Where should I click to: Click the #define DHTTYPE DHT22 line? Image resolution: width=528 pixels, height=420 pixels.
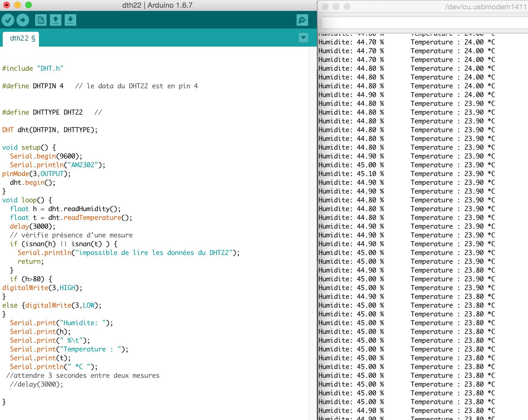pyautogui.click(x=42, y=112)
